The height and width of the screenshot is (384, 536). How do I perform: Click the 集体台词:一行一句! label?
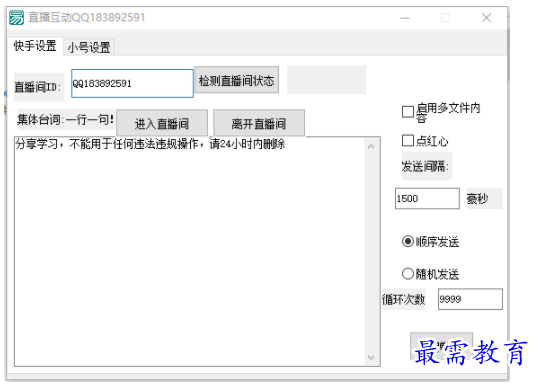[65, 120]
